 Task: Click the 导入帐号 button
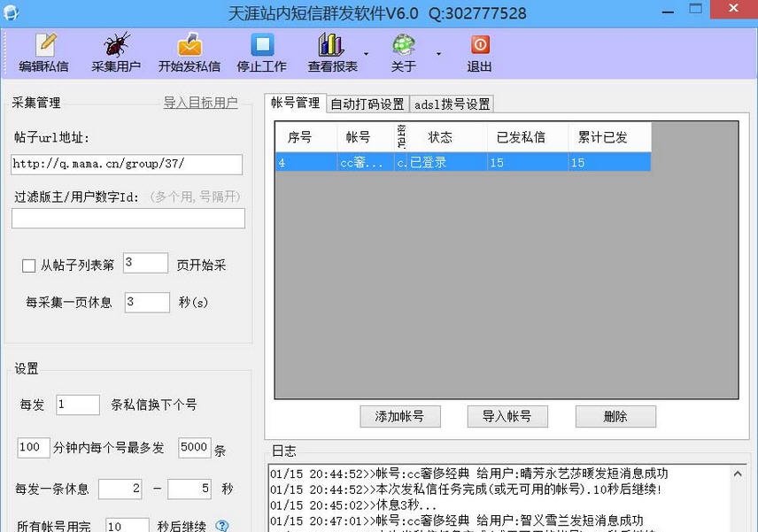click(507, 417)
